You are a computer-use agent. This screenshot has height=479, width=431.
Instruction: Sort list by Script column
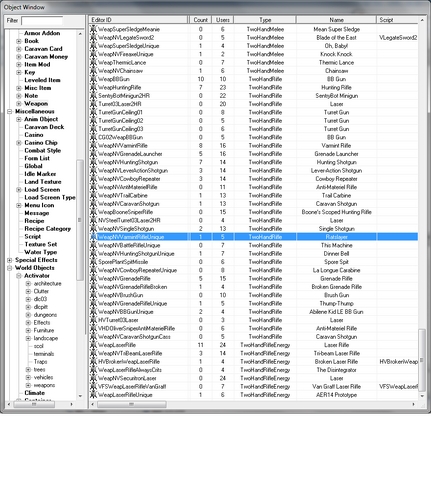[397, 20]
